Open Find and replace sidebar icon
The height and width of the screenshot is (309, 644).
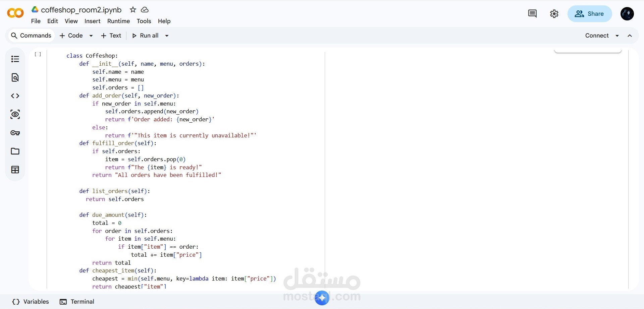[x=15, y=77]
